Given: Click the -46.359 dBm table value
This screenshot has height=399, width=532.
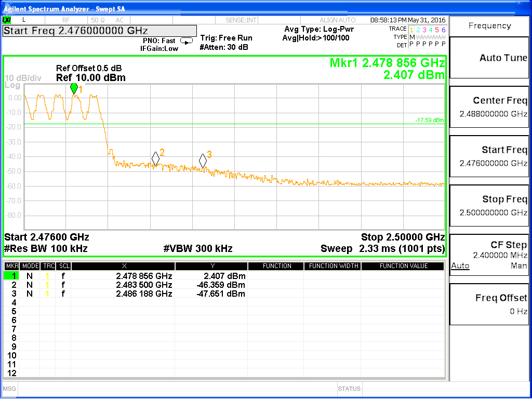Looking at the screenshot, I should [x=221, y=285].
